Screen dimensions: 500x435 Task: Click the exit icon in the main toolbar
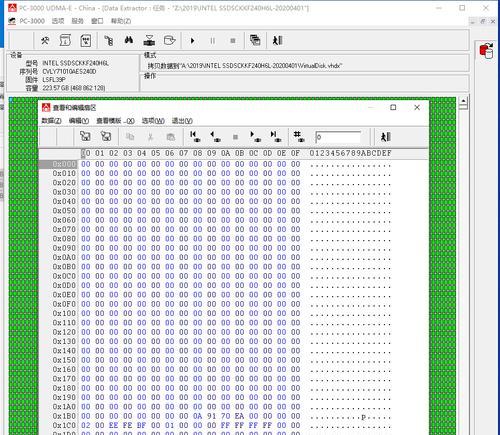coord(277,41)
